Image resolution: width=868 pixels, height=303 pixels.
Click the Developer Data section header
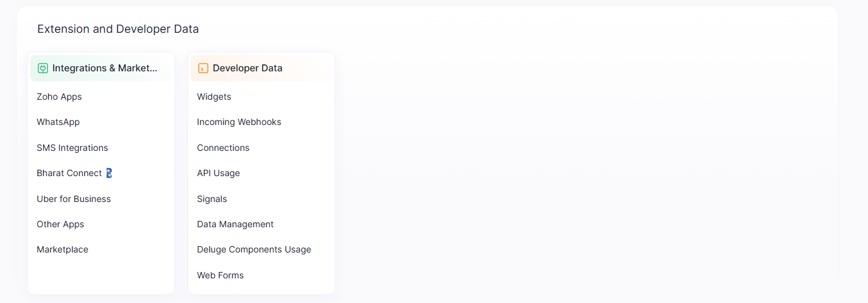coord(247,68)
